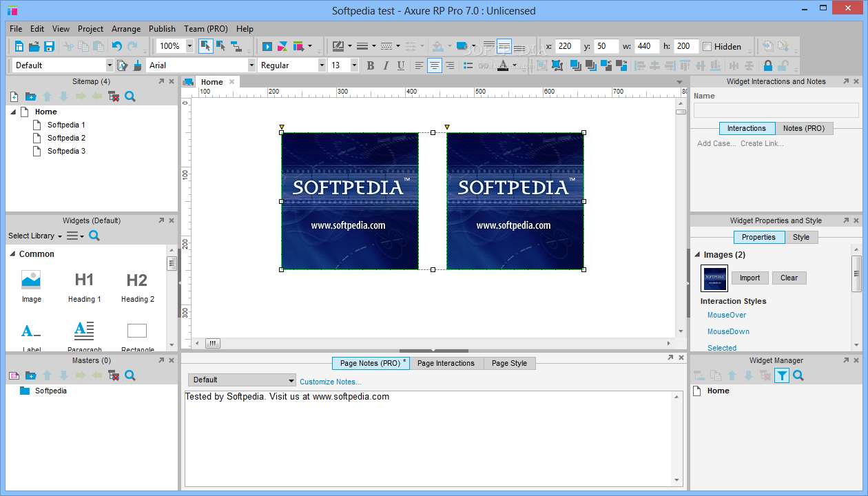
Task: Open the Regular font weight dropdown
Action: click(x=322, y=65)
